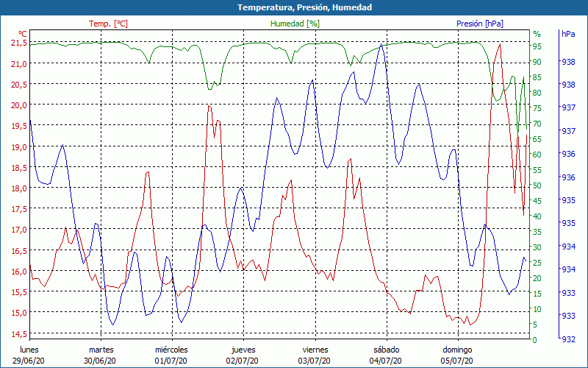Viewport: 588px width, 368px height.
Task: Click the green "70" humidity axis value
Action: [537, 124]
